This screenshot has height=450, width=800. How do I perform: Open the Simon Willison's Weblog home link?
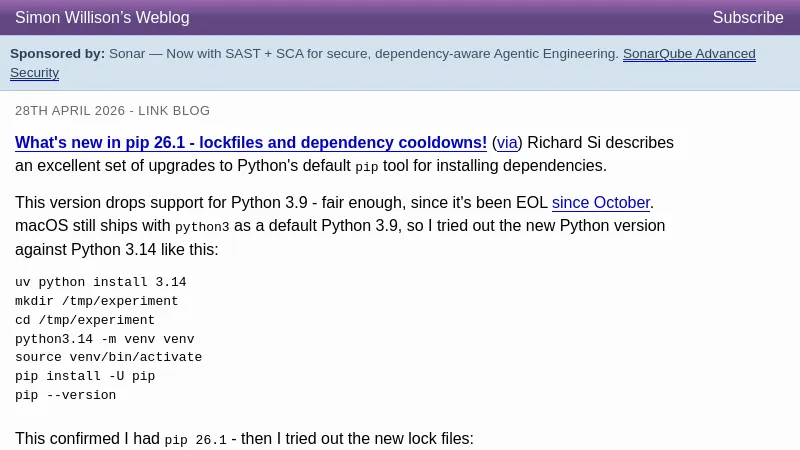102,18
